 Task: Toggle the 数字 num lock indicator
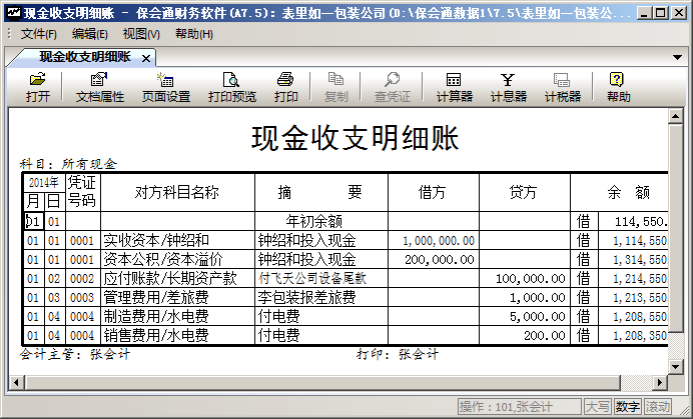point(627,407)
